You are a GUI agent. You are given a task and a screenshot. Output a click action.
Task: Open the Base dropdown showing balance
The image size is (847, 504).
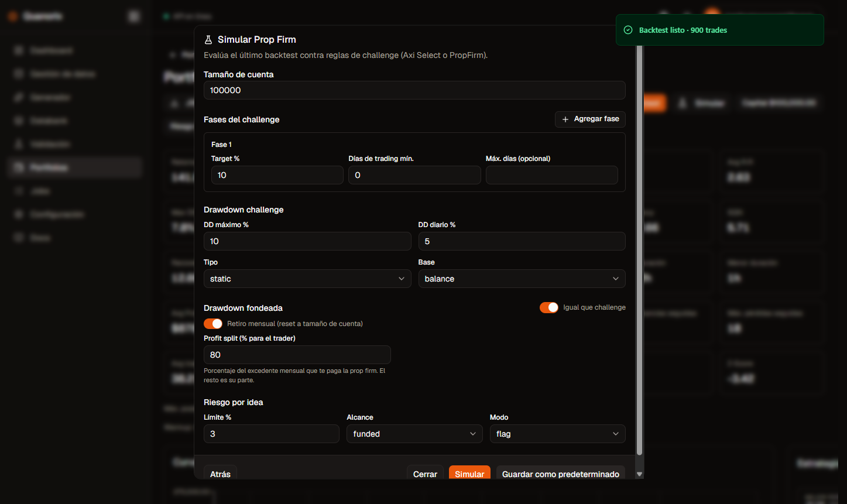[x=522, y=279]
